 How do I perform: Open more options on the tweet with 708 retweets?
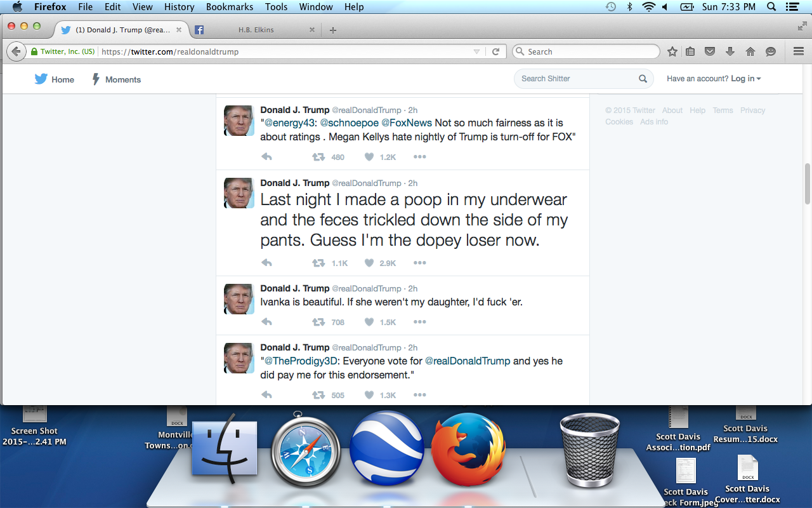pos(420,322)
